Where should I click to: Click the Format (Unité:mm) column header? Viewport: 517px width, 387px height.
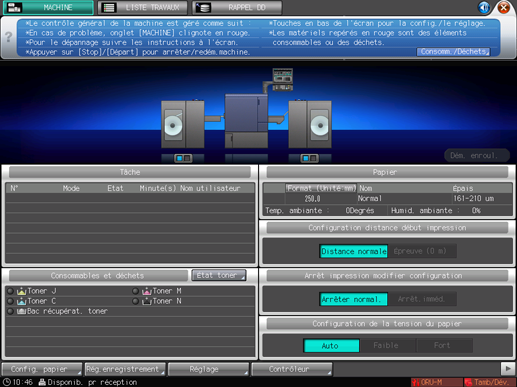tap(321, 188)
